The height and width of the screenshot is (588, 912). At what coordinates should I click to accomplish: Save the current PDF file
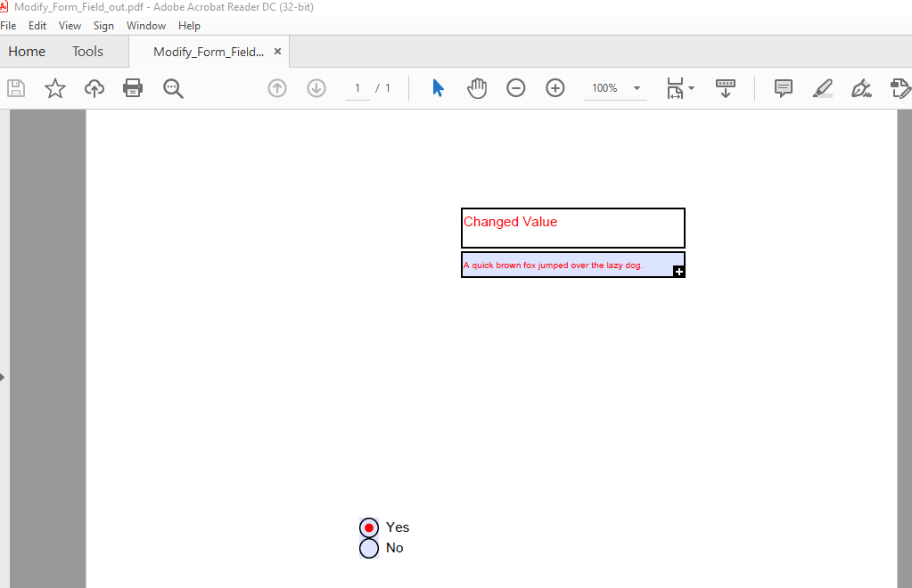pos(15,87)
